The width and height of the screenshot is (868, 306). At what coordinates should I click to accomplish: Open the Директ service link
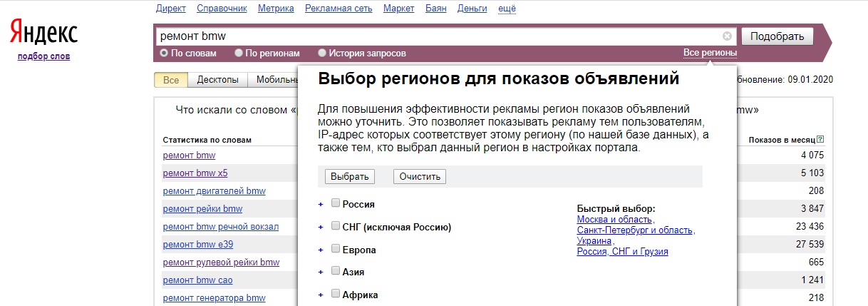pos(170,9)
